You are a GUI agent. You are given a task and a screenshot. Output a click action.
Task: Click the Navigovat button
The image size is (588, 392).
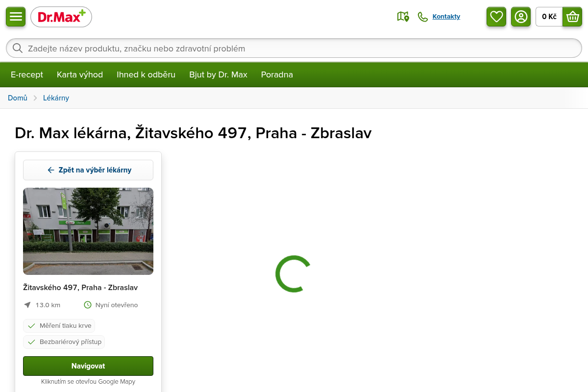point(88,366)
